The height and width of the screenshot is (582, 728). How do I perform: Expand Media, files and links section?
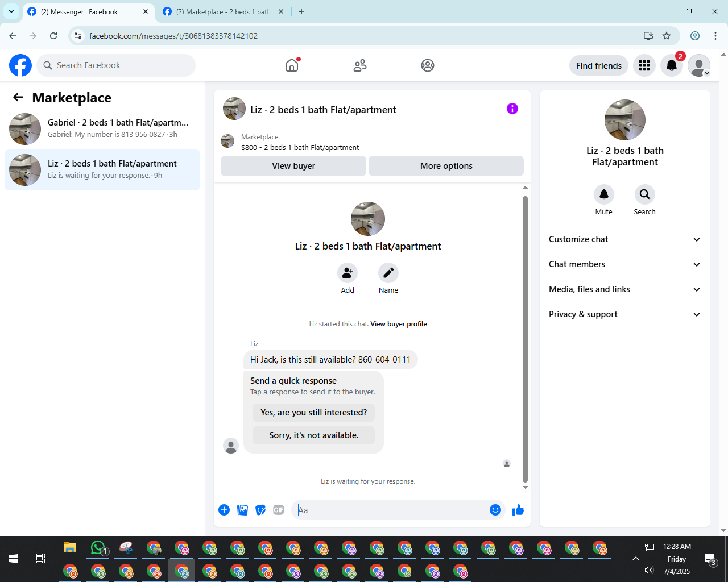pyautogui.click(x=624, y=289)
